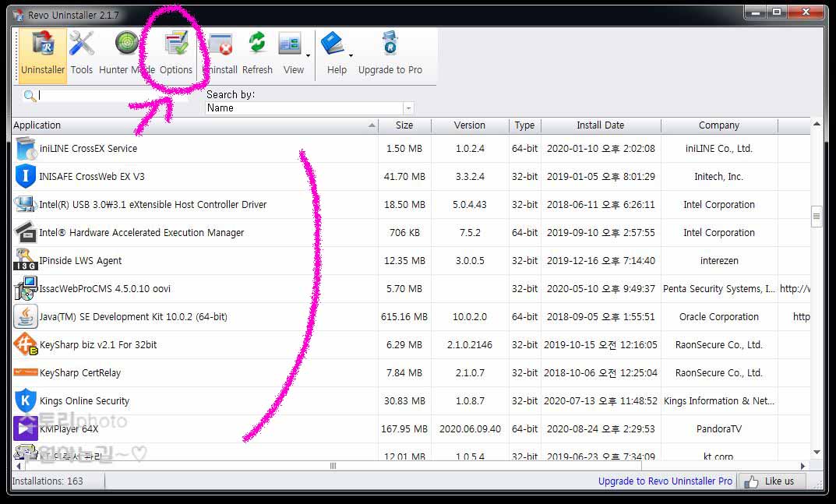Viewport: 836px width, 504px height.
Task: Select KMPlayer 64X icon
Action: tap(25, 428)
